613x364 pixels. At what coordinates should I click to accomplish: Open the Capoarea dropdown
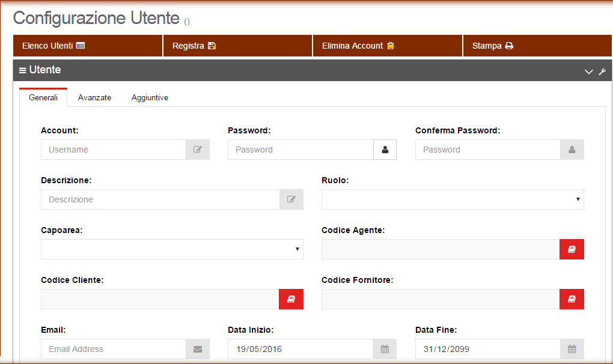click(172, 249)
